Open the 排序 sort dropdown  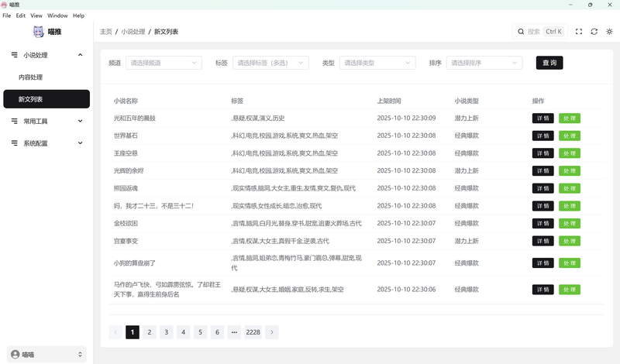click(x=484, y=63)
